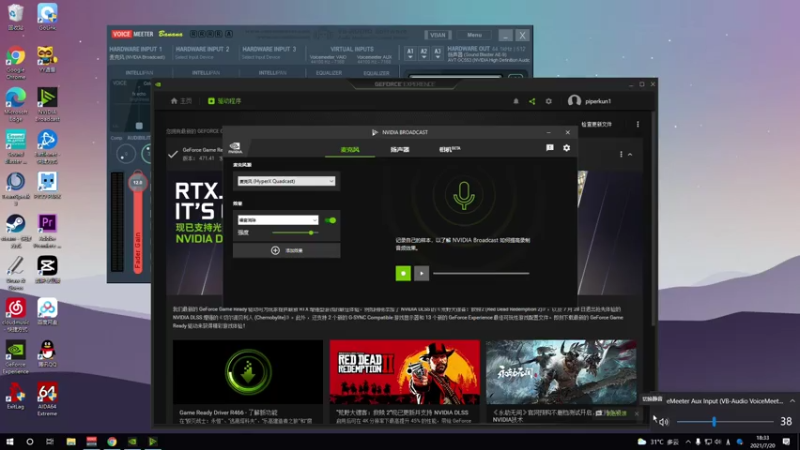Open microphone source dropdown HyperX Quadcast
Viewport: 800px width, 450px height.
(x=286, y=181)
